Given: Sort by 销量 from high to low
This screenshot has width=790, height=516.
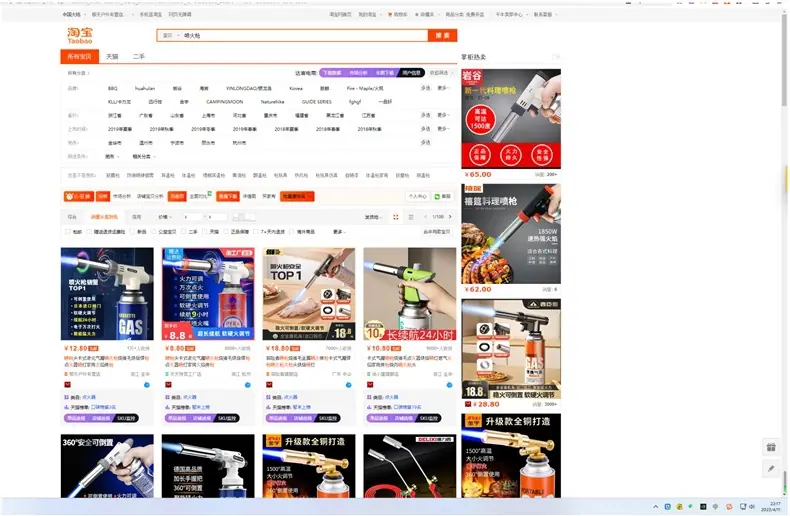Looking at the screenshot, I should (104, 217).
